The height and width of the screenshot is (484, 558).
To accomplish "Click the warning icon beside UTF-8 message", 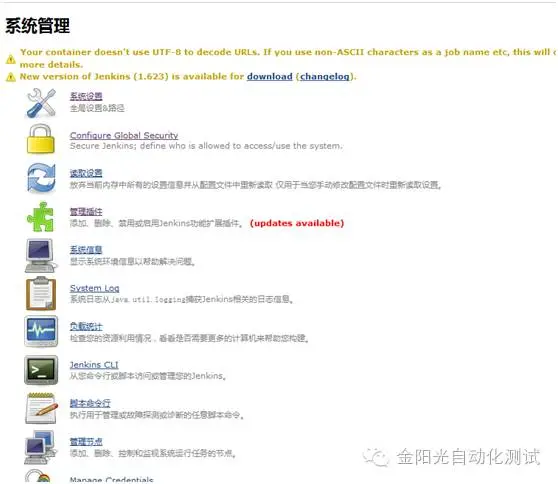I will (11, 59).
